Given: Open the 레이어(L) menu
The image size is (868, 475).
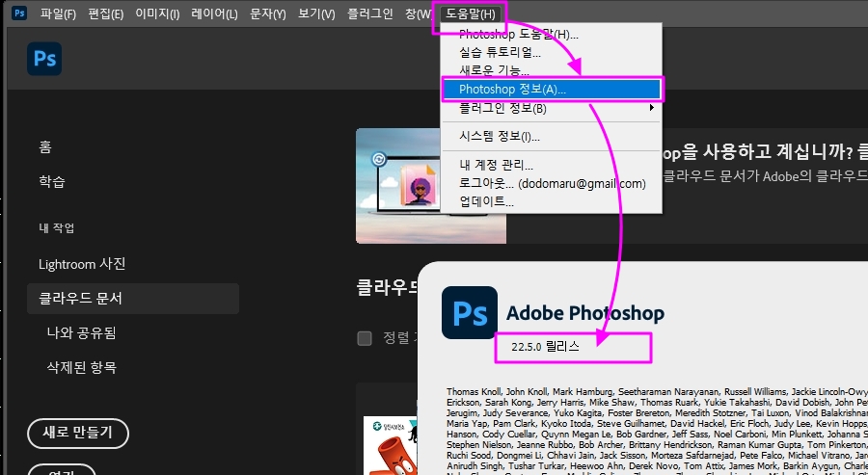Looking at the screenshot, I should tap(214, 13).
